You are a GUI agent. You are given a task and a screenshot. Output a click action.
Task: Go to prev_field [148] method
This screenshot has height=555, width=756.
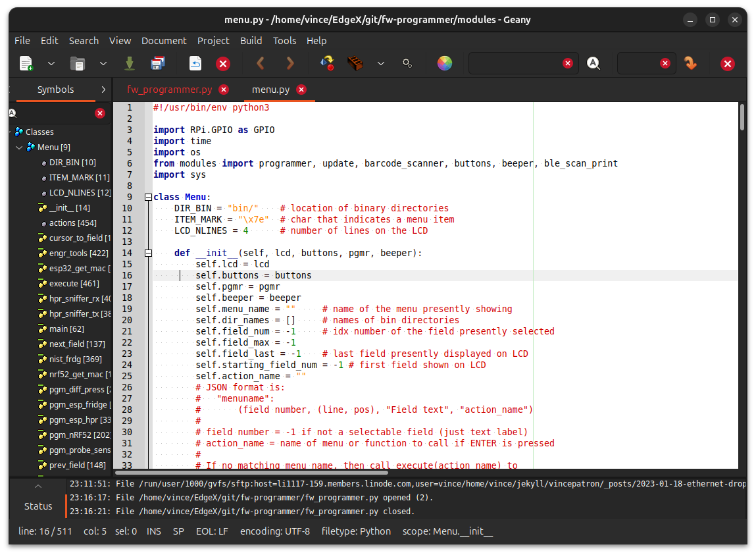(x=77, y=465)
